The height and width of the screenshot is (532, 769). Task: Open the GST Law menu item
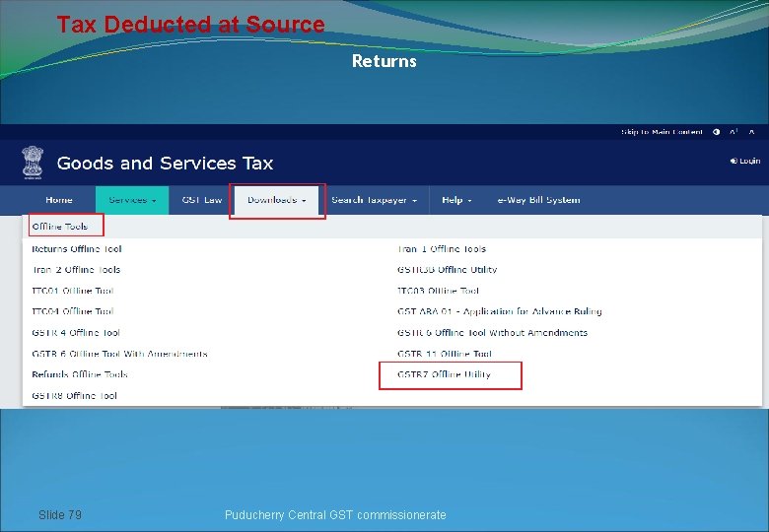tap(201, 200)
